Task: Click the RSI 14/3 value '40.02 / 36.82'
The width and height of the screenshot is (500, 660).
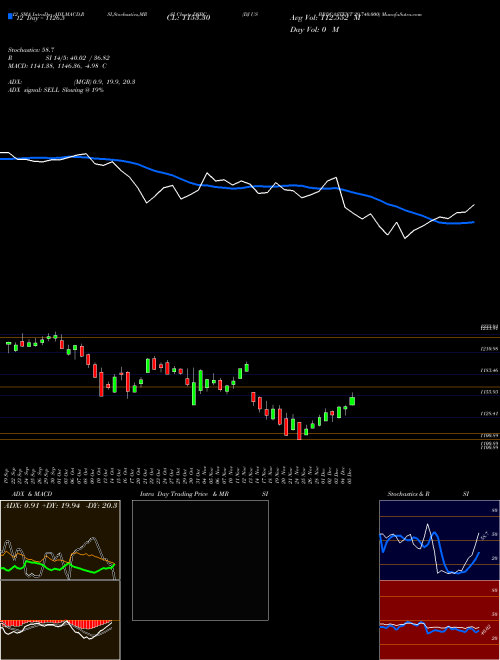Action: [88, 58]
